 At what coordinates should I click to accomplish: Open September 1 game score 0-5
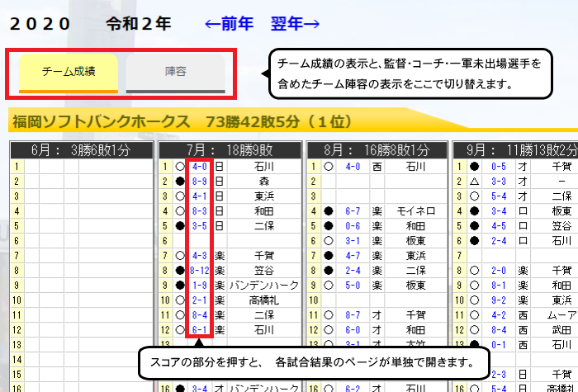[499, 167]
